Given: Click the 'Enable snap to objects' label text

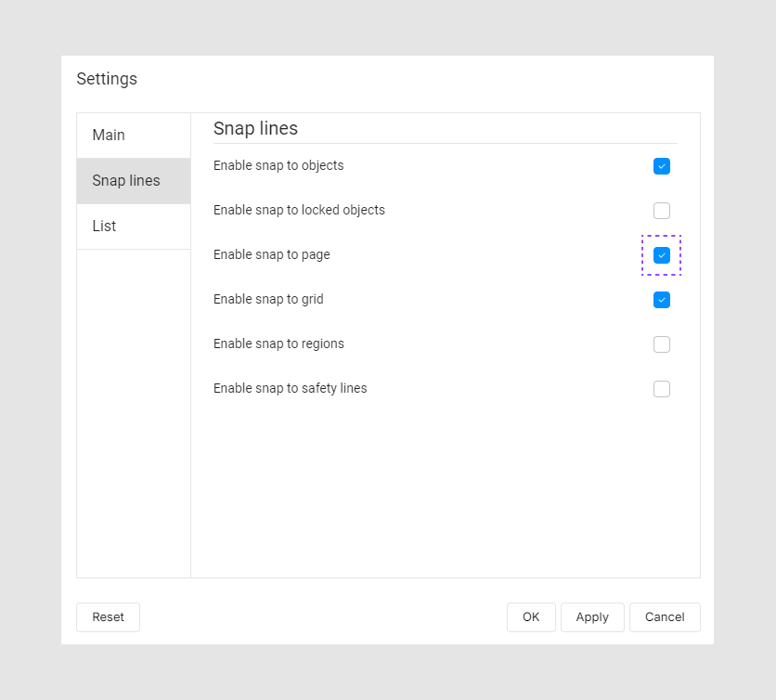Looking at the screenshot, I should pos(278,166).
